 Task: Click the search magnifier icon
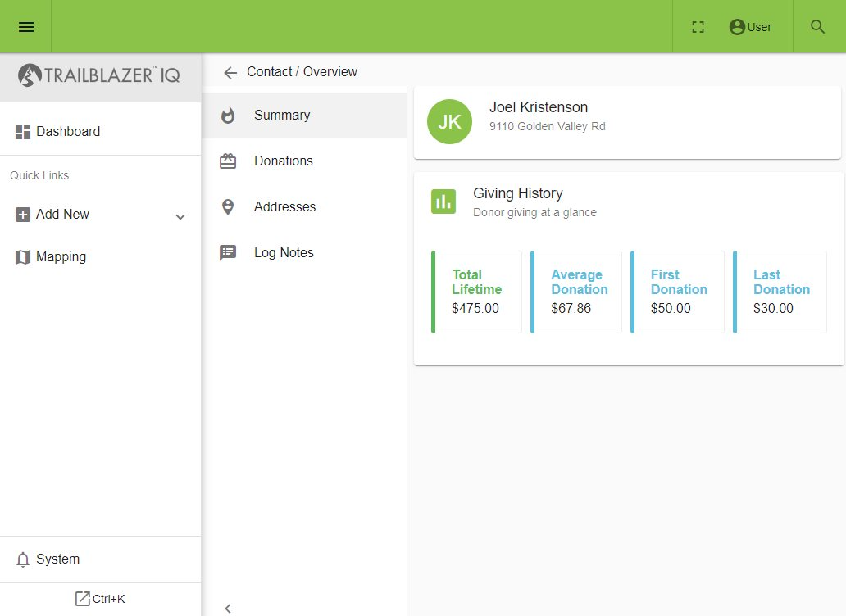[818, 27]
